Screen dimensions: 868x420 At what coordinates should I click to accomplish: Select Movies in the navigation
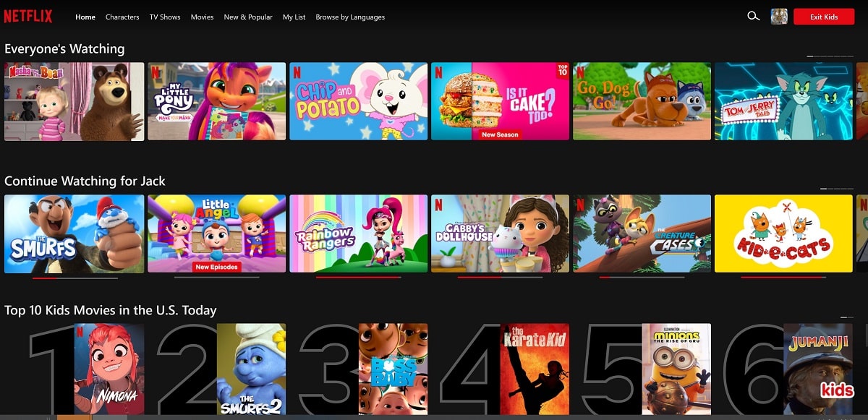coord(203,17)
